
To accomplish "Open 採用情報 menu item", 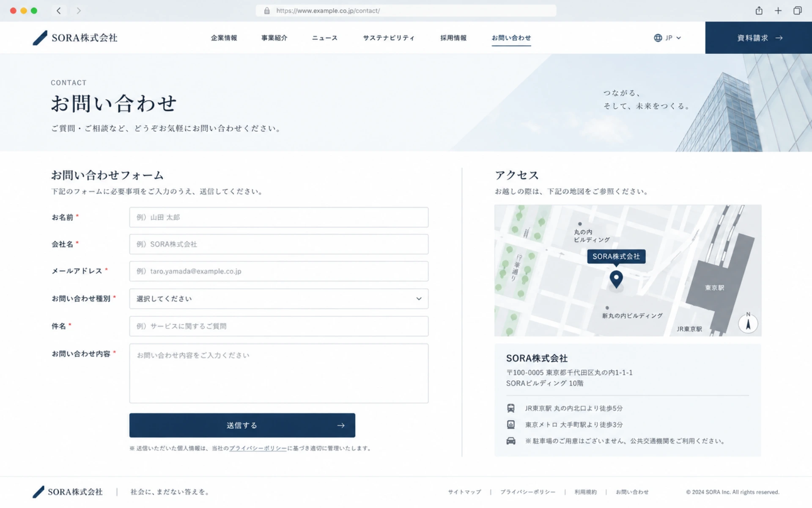I will click(x=453, y=38).
